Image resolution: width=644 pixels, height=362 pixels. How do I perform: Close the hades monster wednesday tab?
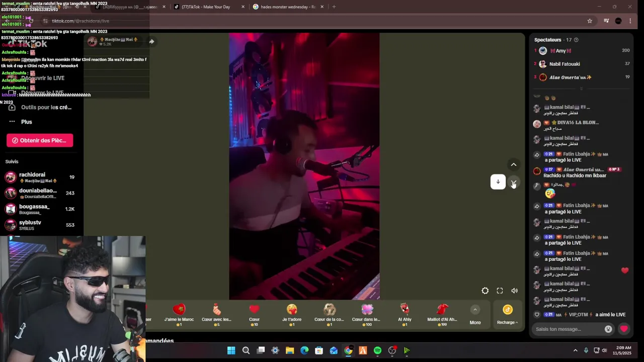click(322, 7)
